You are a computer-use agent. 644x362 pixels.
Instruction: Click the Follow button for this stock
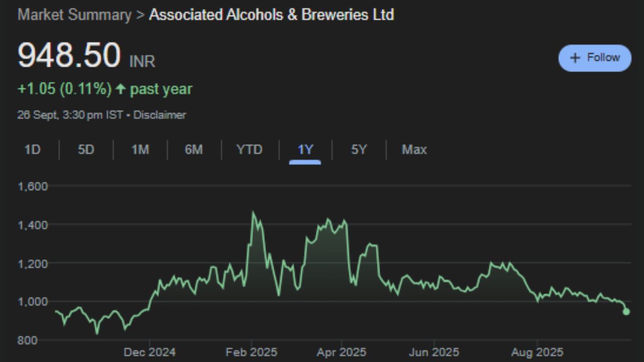click(595, 58)
